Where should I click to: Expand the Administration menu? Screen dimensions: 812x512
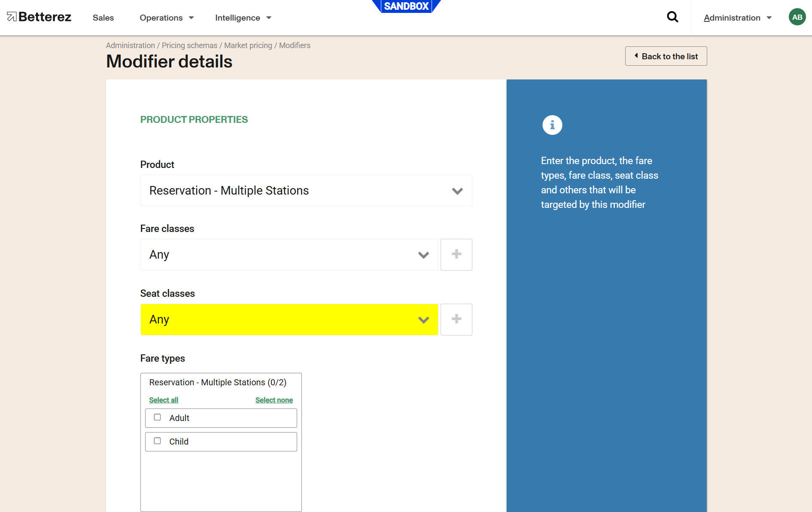click(x=738, y=18)
